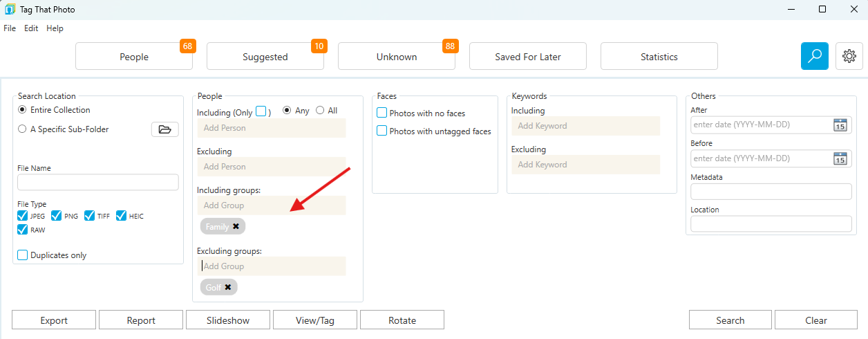
Task: Browse for sub-folder with folder icon
Action: [x=164, y=129]
